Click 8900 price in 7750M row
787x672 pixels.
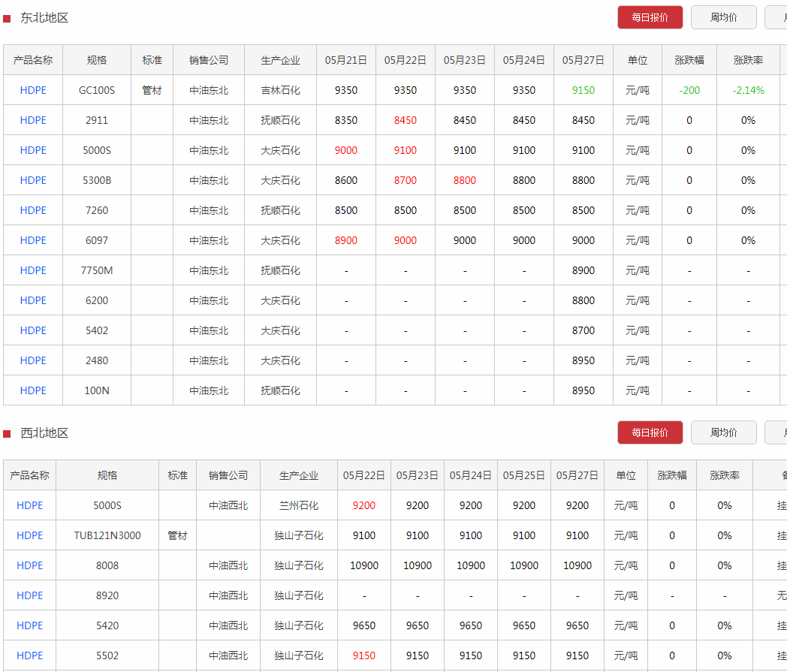[583, 270]
